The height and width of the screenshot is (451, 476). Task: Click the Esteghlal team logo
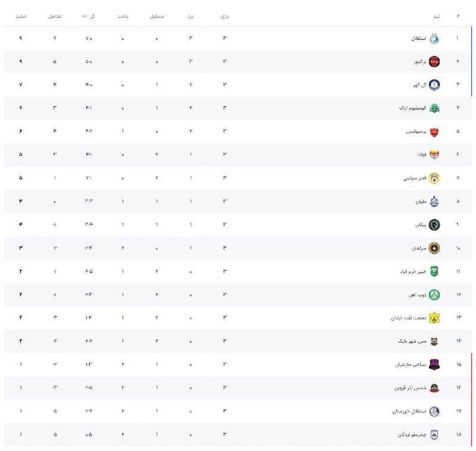click(434, 39)
